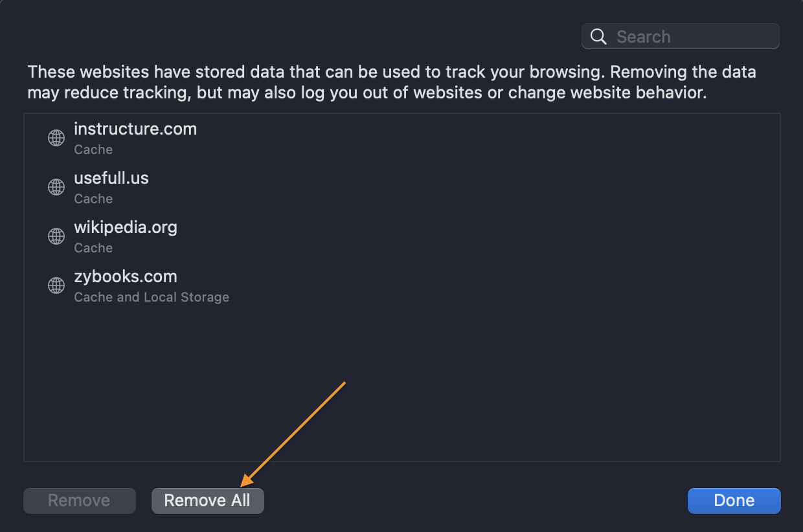Click the globe icon beside instructure.com
Viewport: 803px width, 532px height.
[57, 138]
